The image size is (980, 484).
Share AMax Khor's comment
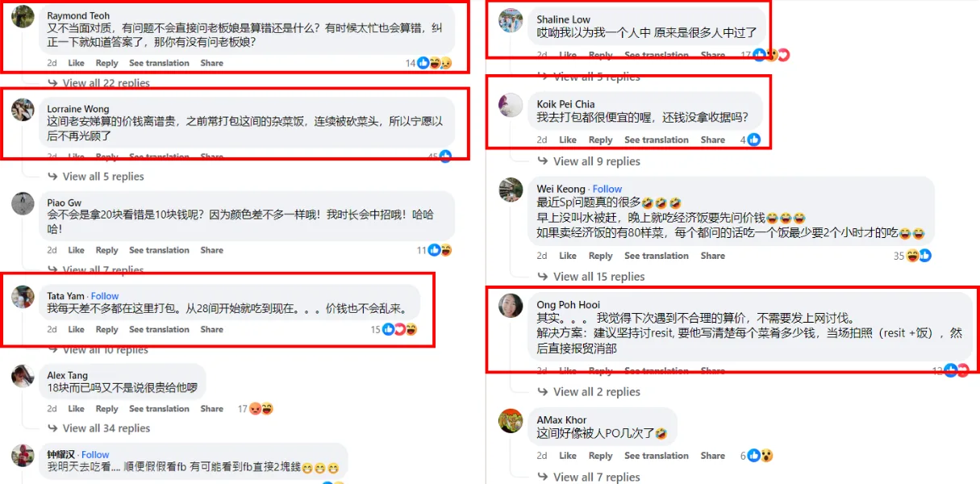pos(712,456)
